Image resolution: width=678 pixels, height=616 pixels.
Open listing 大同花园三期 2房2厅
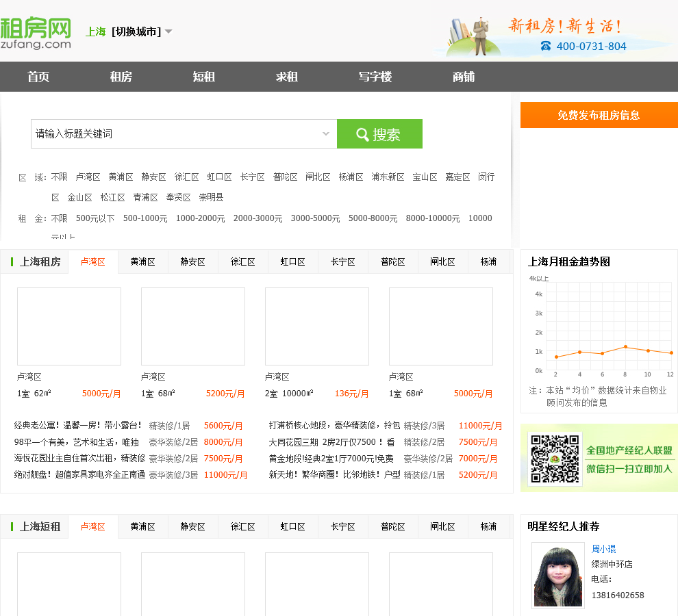pyautogui.click(x=331, y=442)
